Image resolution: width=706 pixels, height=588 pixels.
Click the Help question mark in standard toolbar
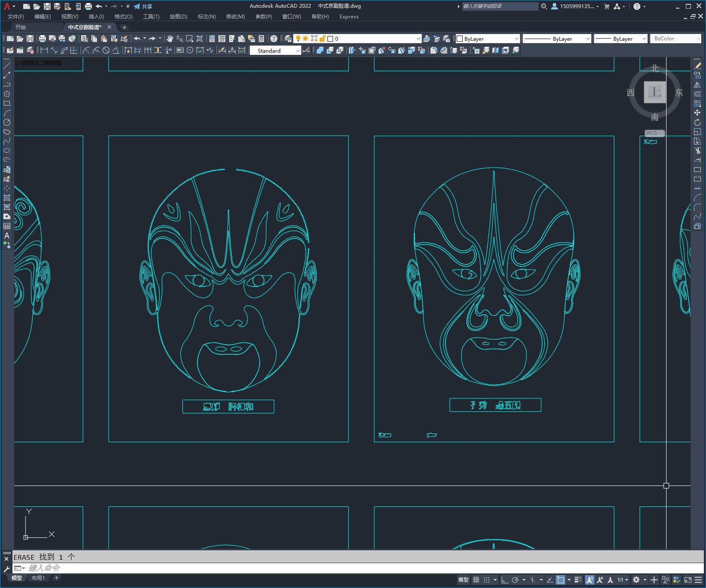pyautogui.click(x=274, y=39)
